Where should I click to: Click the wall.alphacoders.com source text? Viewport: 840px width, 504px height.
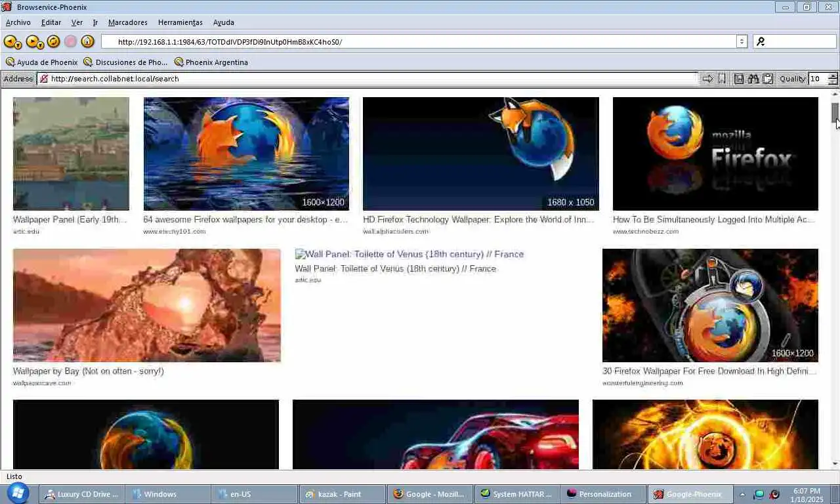click(396, 231)
